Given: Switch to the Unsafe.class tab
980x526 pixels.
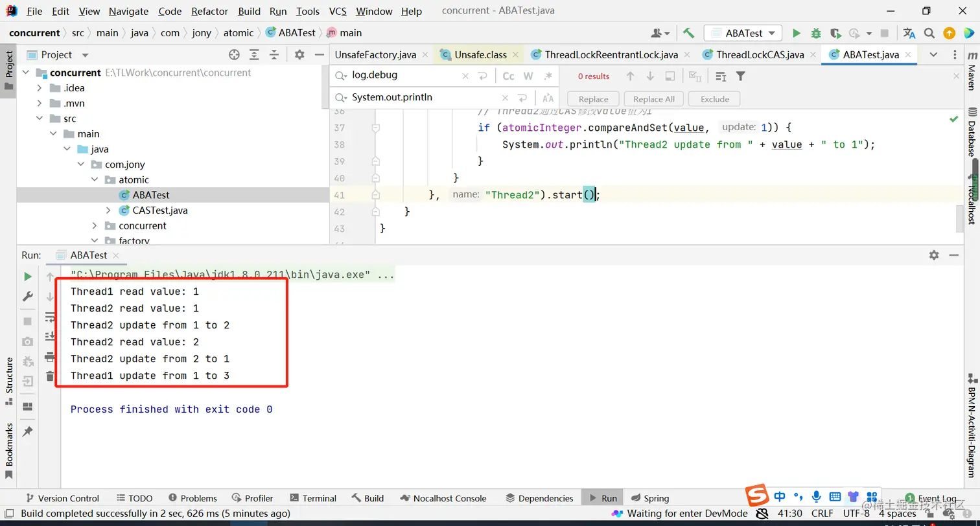Looking at the screenshot, I should pyautogui.click(x=480, y=55).
